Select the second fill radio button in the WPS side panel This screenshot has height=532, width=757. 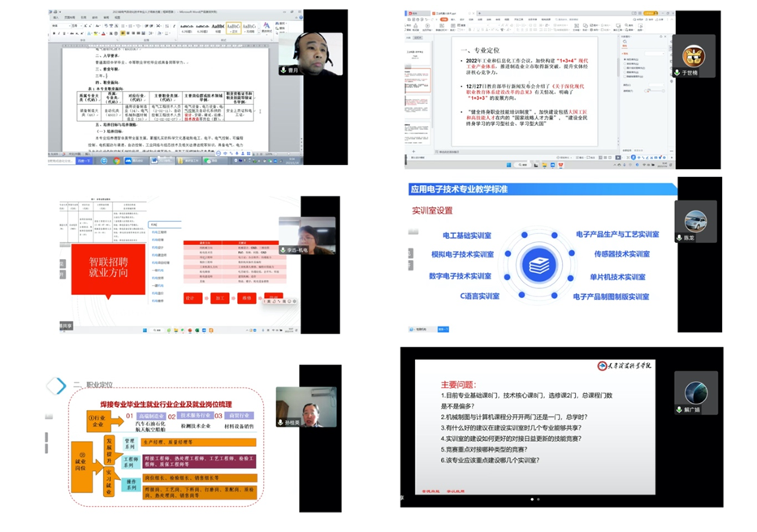pyautogui.click(x=623, y=63)
